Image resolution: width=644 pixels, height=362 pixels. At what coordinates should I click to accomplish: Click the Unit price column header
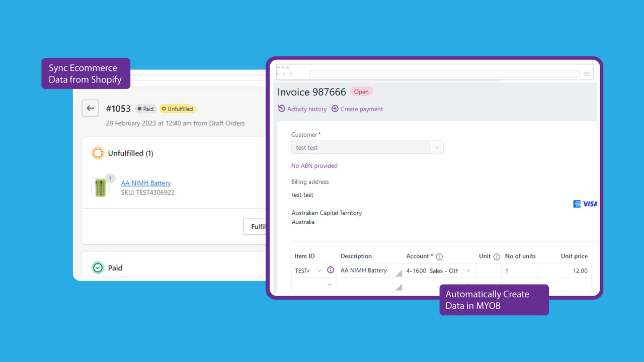[574, 256]
